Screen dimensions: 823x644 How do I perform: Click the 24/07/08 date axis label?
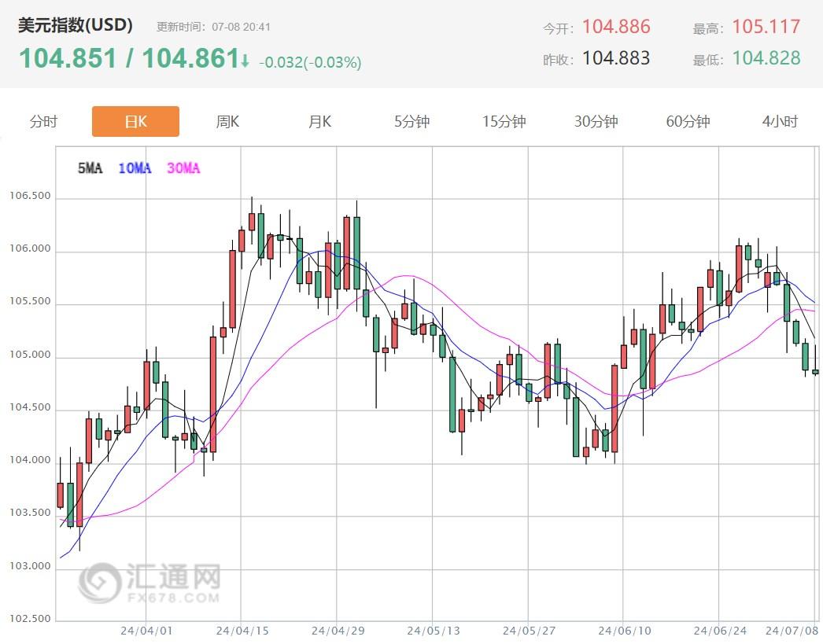pyautogui.click(x=790, y=630)
